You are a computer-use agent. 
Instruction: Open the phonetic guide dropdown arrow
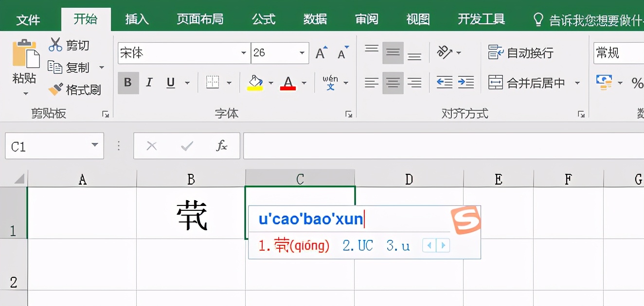pyautogui.click(x=346, y=83)
